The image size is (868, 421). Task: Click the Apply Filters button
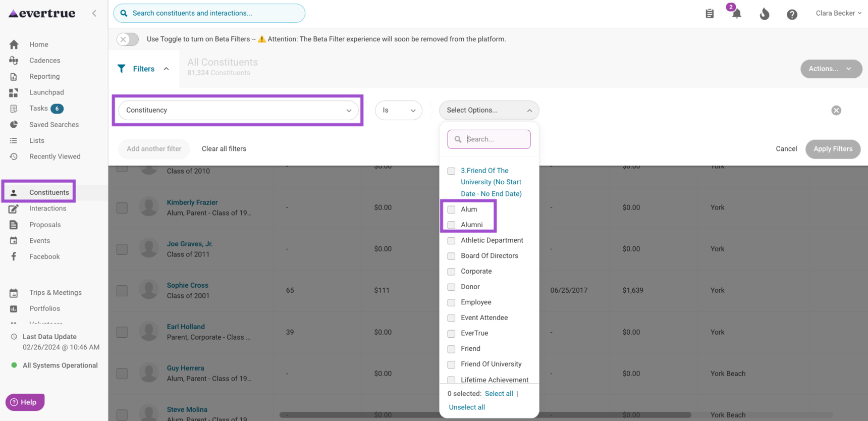click(x=832, y=149)
